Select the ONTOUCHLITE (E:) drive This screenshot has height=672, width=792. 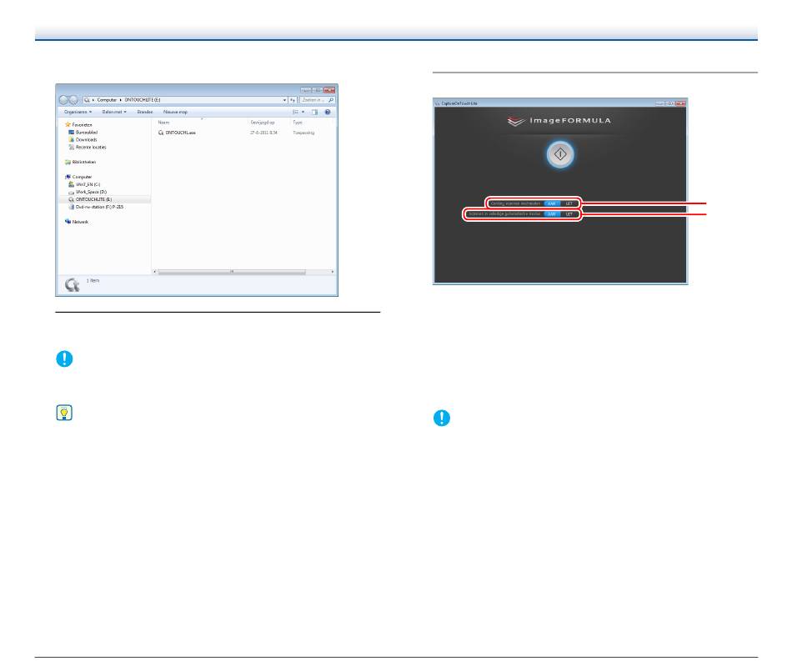click(x=90, y=199)
